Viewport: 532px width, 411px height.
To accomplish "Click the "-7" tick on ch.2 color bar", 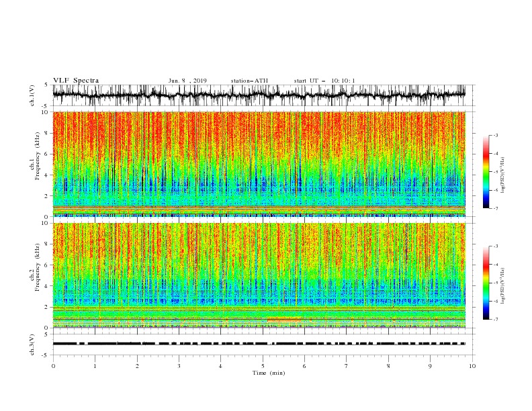I will pyautogui.click(x=495, y=319).
